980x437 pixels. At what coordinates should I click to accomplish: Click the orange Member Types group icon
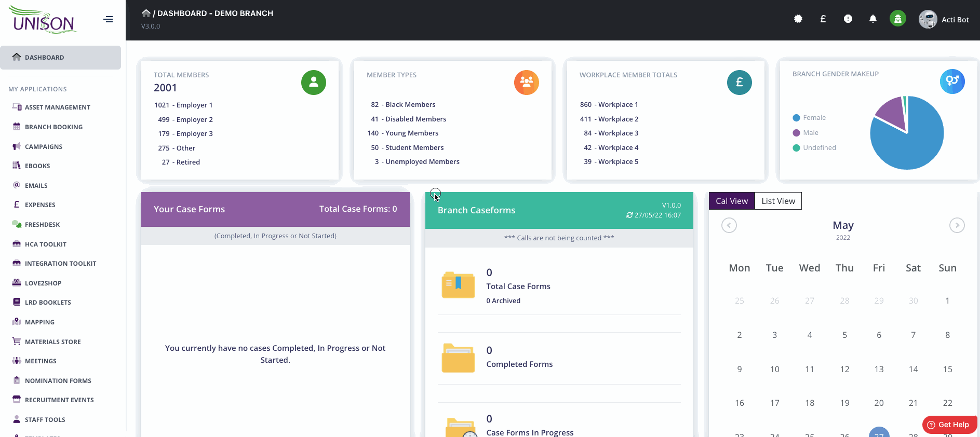(x=526, y=83)
